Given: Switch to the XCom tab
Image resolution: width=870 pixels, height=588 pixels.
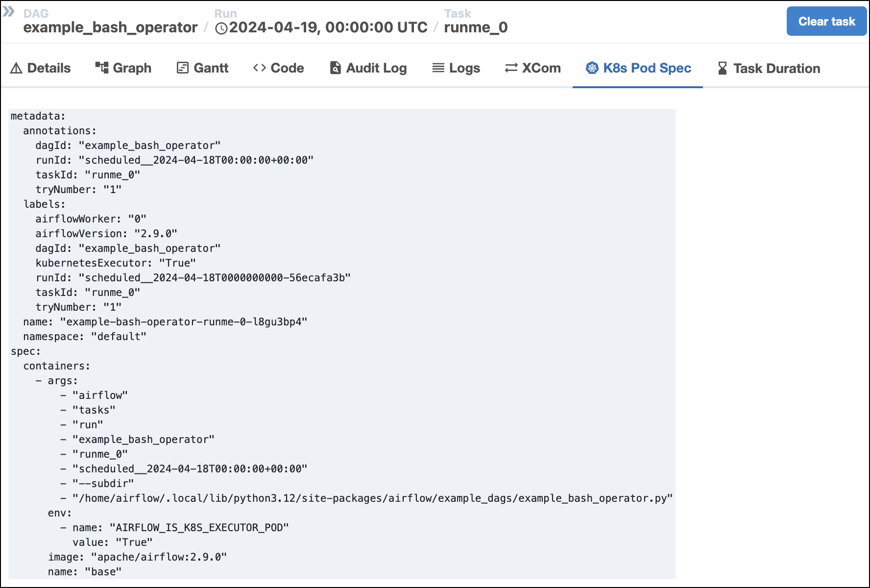Looking at the screenshot, I should click(x=541, y=68).
